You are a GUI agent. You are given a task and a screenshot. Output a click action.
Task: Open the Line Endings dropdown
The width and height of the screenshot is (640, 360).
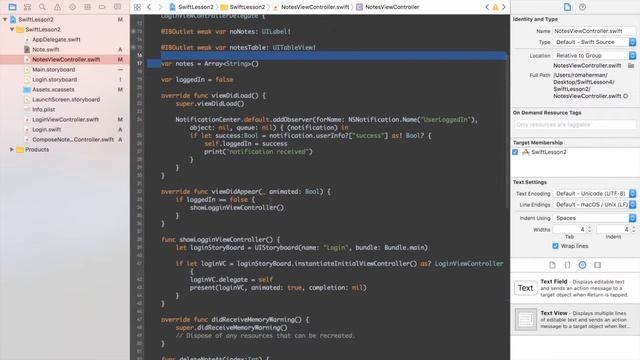(594, 204)
